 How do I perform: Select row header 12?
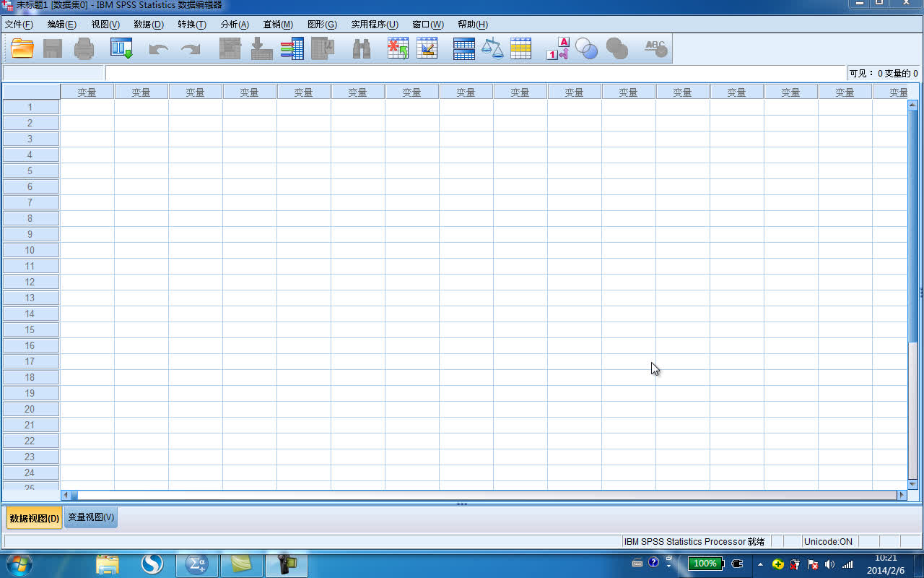click(x=30, y=282)
